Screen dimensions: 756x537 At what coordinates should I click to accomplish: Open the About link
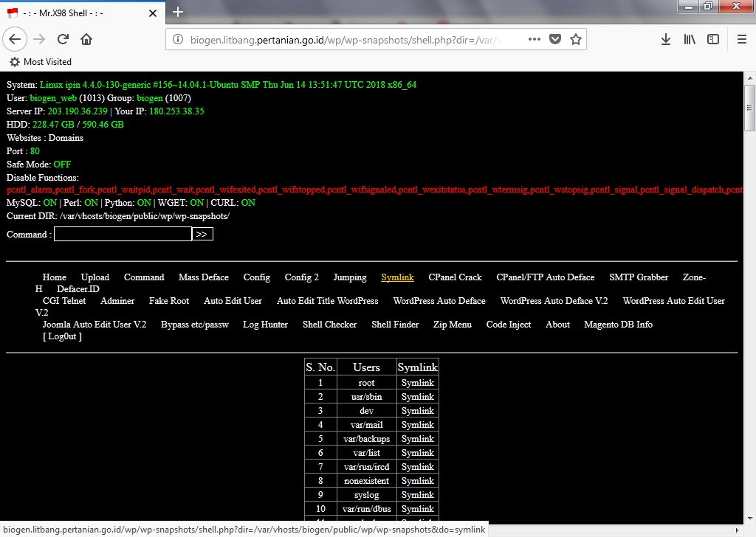[557, 325]
